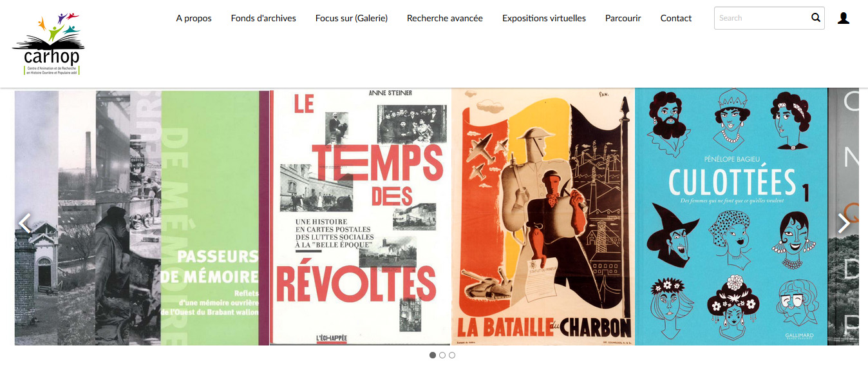
Task: Open the Contact page
Action: coord(676,18)
